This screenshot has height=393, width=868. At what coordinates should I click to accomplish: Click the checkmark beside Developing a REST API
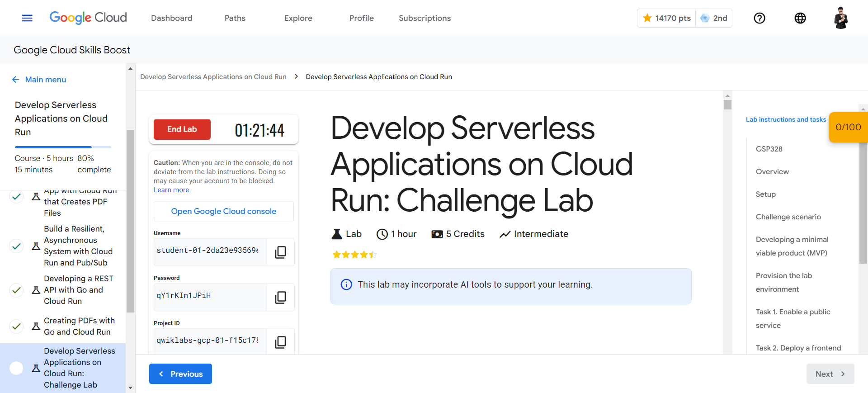tap(17, 290)
